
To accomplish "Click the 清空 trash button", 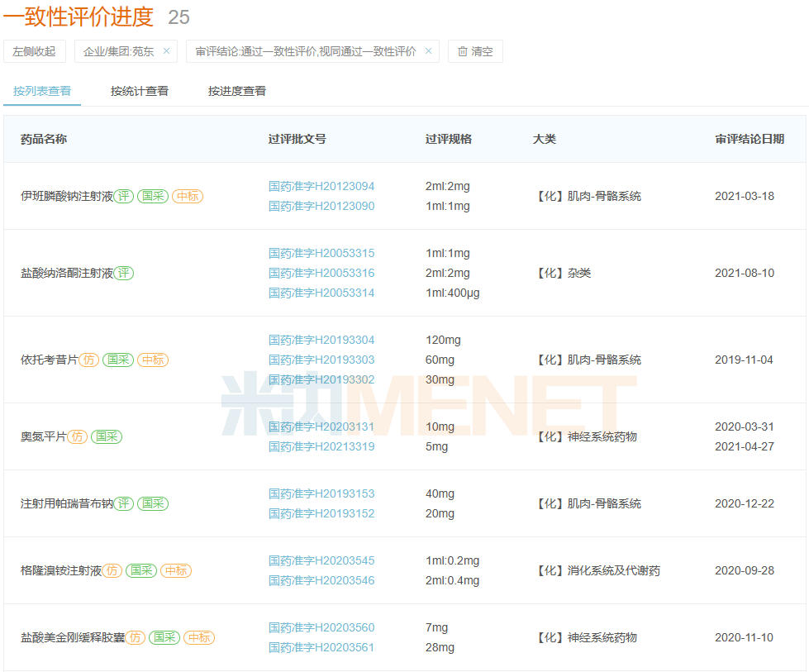I will (475, 51).
